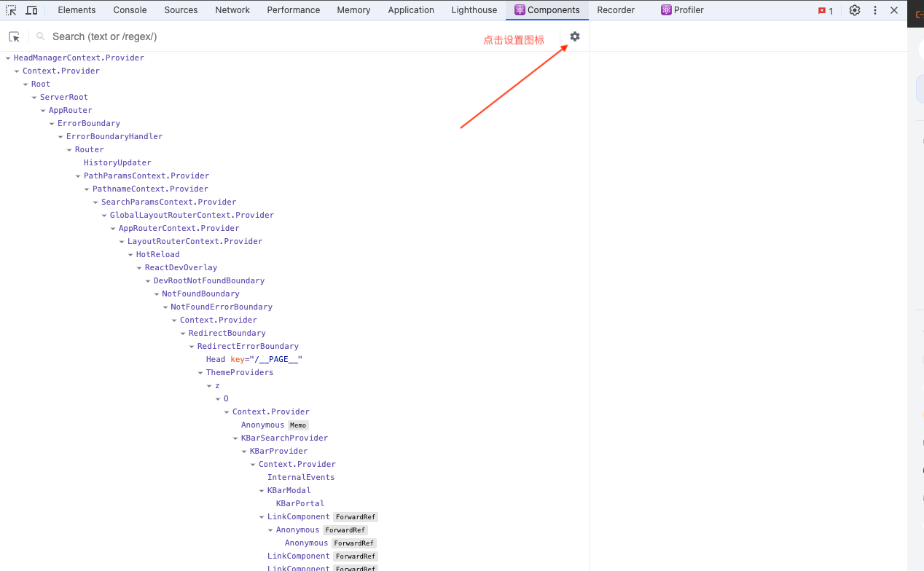Image resolution: width=924 pixels, height=571 pixels.
Task: Open React Components view settings gear
Action: click(x=575, y=36)
